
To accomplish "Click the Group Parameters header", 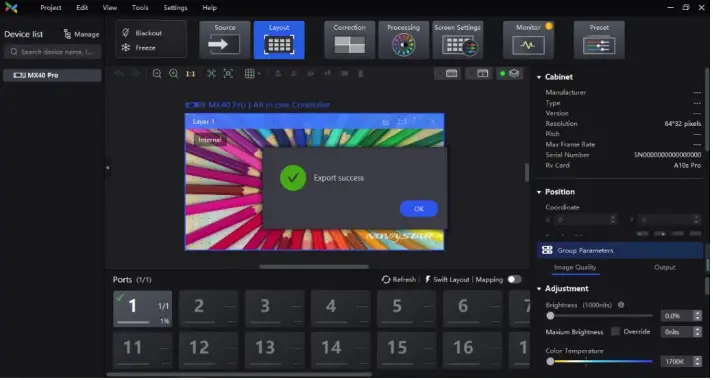I will (621, 251).
